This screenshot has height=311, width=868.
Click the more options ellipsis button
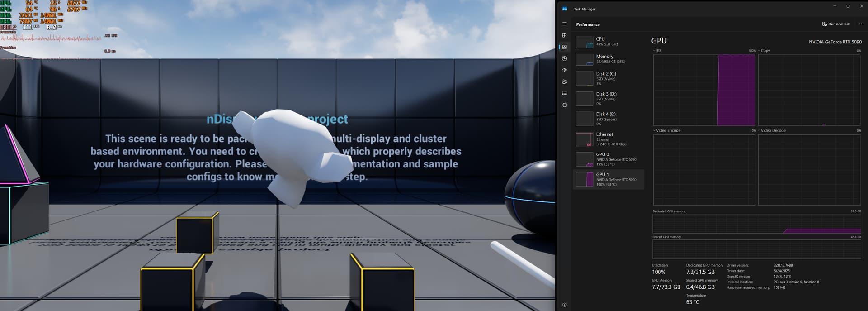(x=861, y=24)
